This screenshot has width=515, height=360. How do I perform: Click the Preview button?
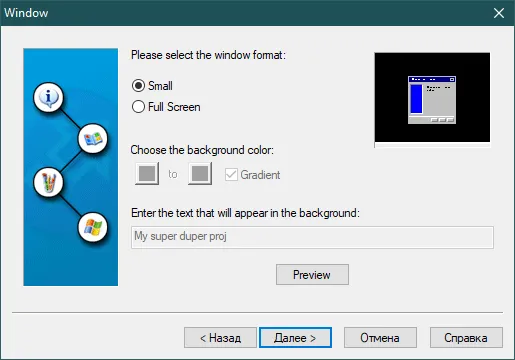tap(312, 275)
